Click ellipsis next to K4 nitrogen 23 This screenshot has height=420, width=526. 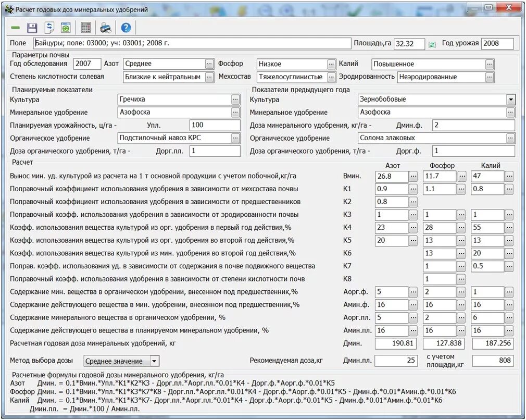(414, 228)
